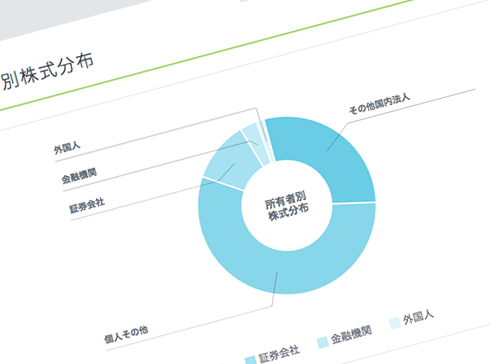Click the その他国内法人 callout label
490x364 pixels.
coord(379,103)
